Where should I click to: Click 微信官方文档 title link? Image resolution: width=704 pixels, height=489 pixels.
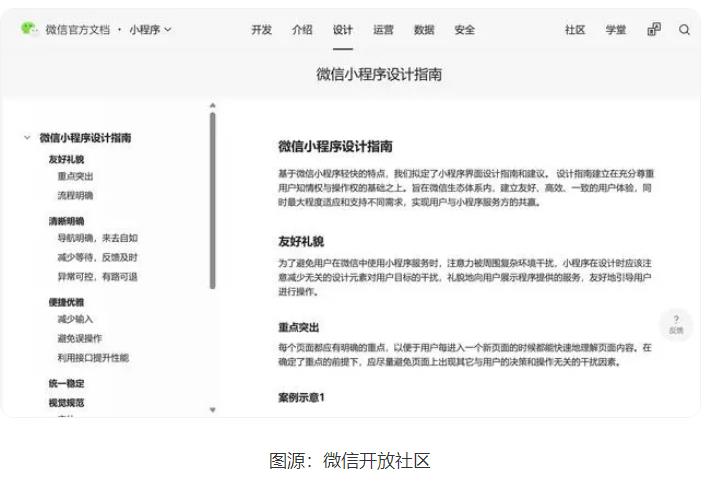click(78, 30)
